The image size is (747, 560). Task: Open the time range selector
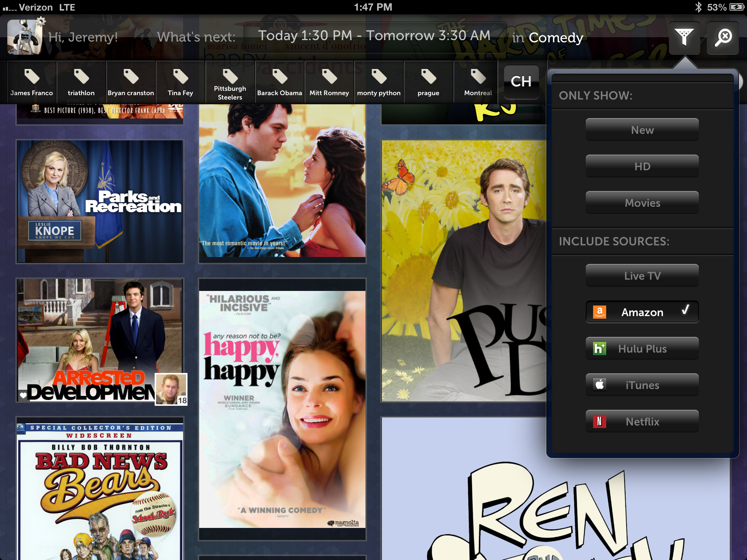tap(374, 36)
